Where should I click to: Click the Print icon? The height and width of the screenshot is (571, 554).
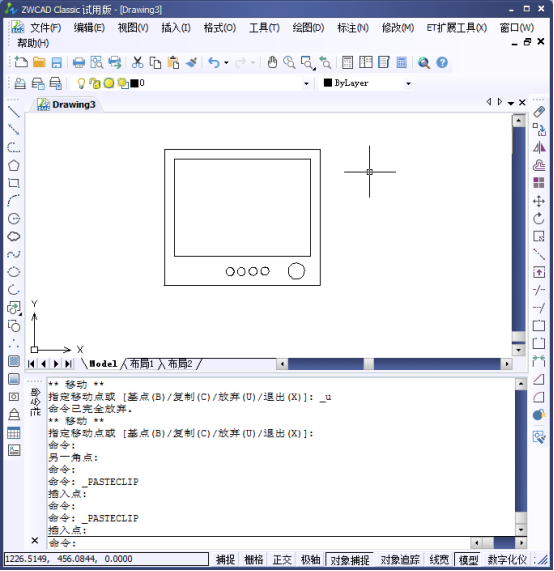coord(79,62)
